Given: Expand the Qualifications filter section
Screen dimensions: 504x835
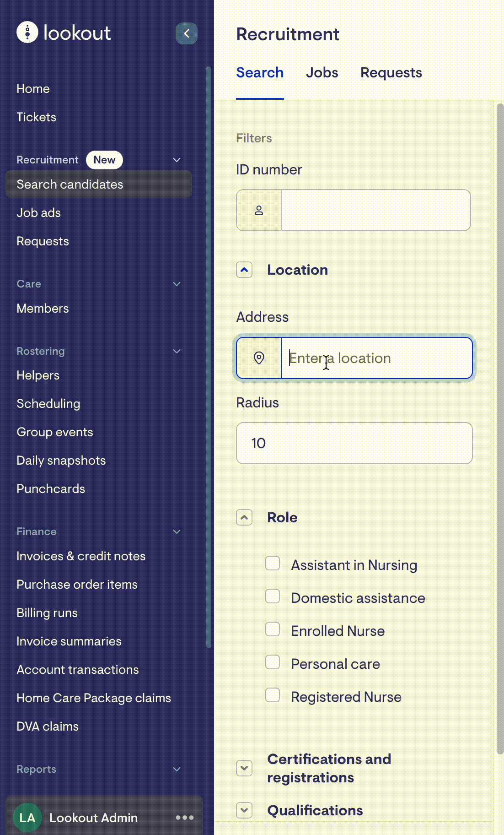Looking at the screenshot, I should [244, 810].
